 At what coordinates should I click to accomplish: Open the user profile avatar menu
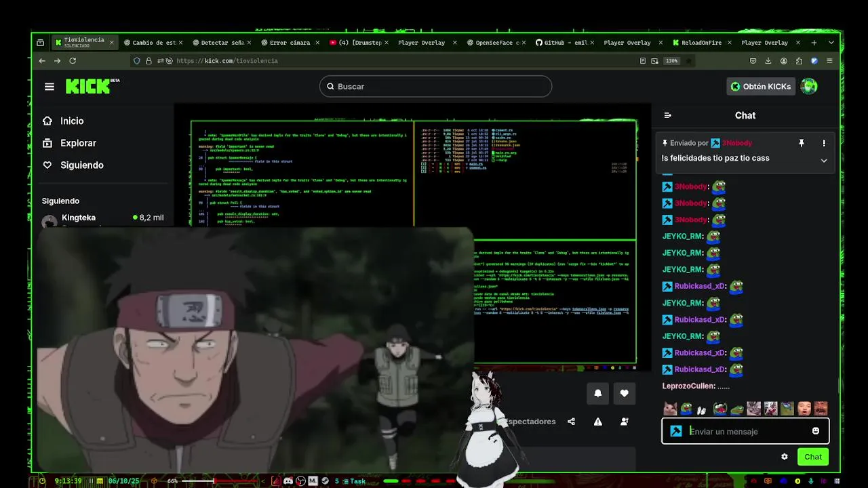tap(808, 86)
